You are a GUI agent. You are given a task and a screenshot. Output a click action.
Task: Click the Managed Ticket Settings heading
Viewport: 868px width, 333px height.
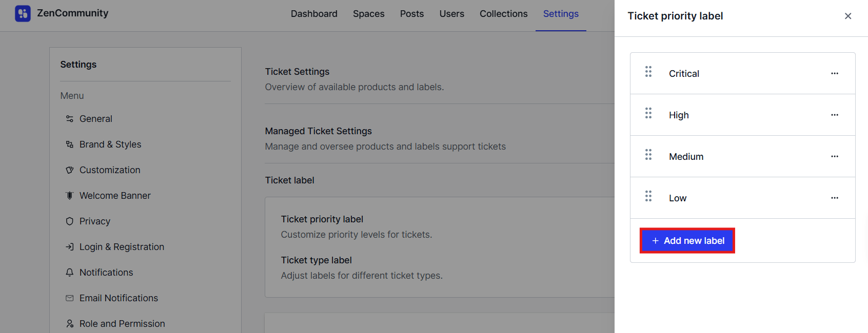[319, 131]
